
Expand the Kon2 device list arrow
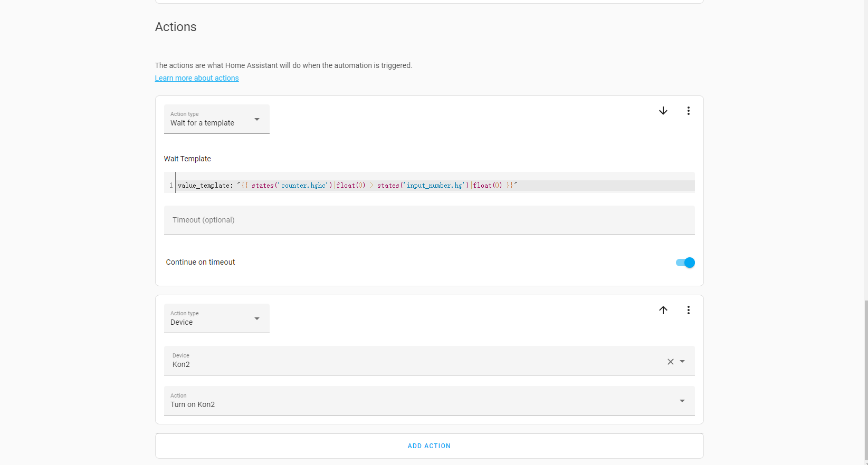(x=682, y=362)
